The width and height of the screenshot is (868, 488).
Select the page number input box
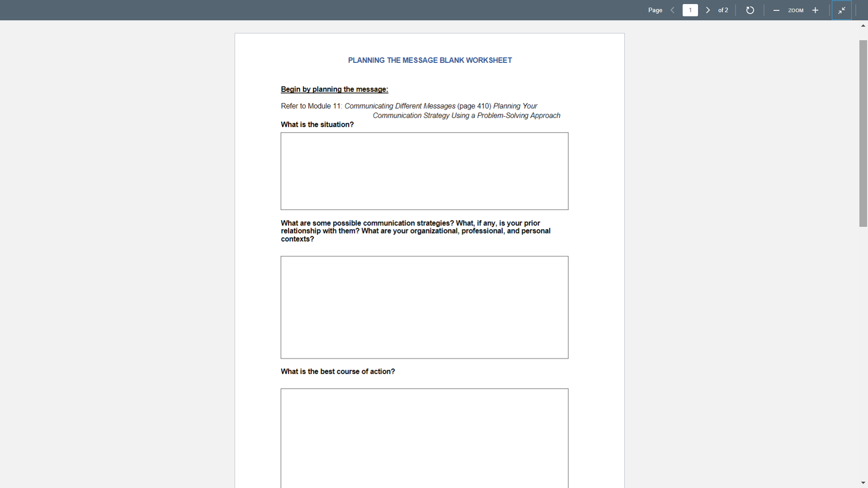pyautogui.click(x=690, y=10)
